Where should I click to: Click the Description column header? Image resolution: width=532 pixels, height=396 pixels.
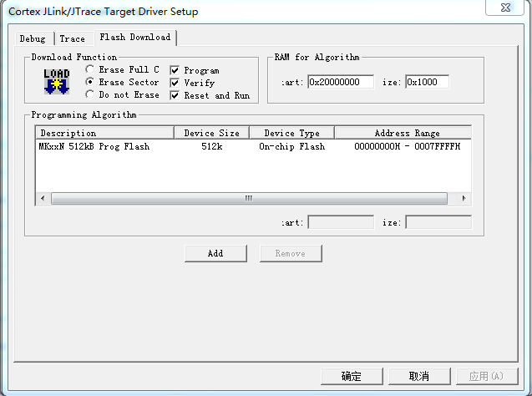(105, 133)
